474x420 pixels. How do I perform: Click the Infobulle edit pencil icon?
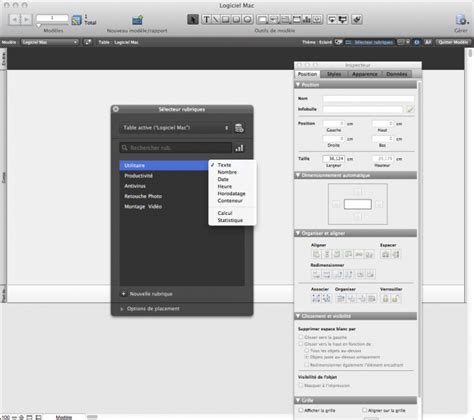410,109
